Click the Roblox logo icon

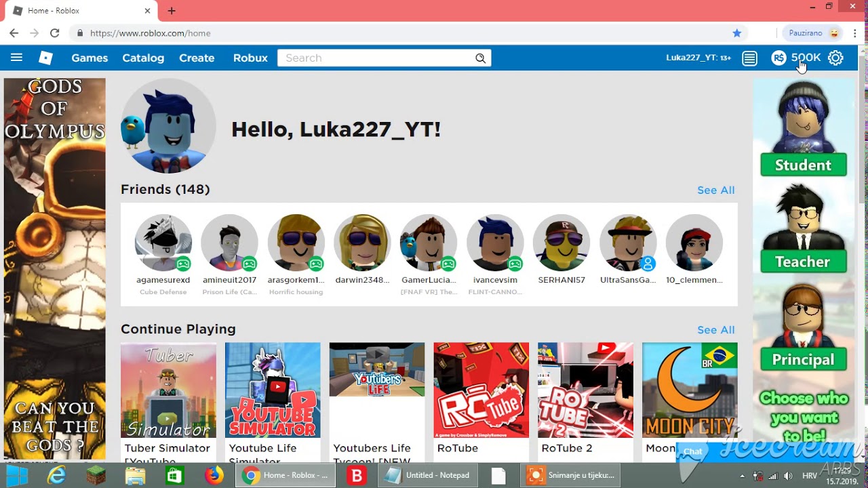(45, 58)
